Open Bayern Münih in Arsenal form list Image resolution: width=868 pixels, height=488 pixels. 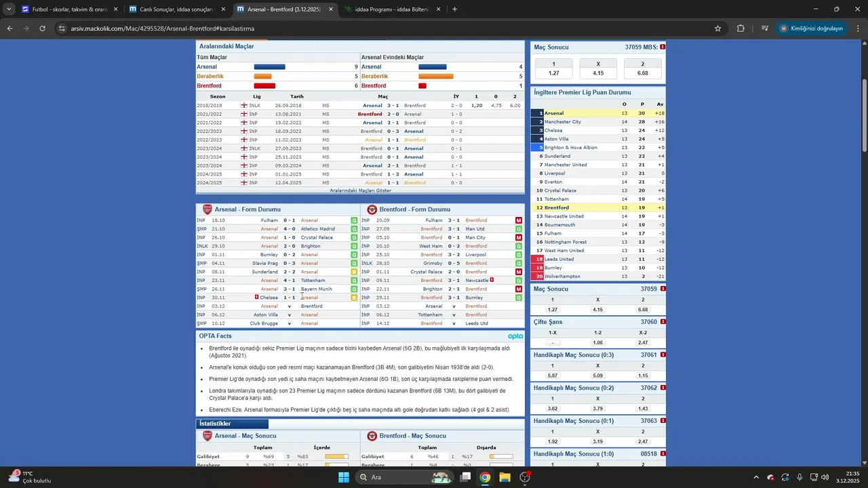pyautogui.click(x=317, y=289)
